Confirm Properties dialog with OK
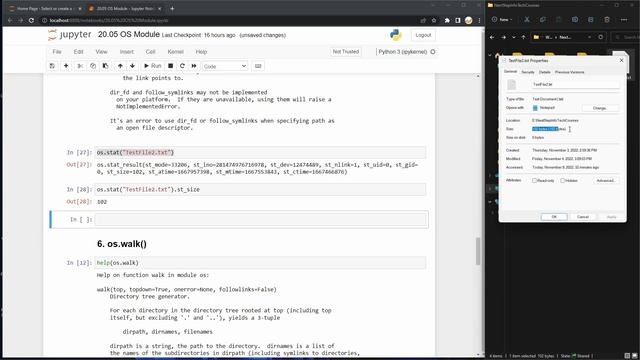 554,217
